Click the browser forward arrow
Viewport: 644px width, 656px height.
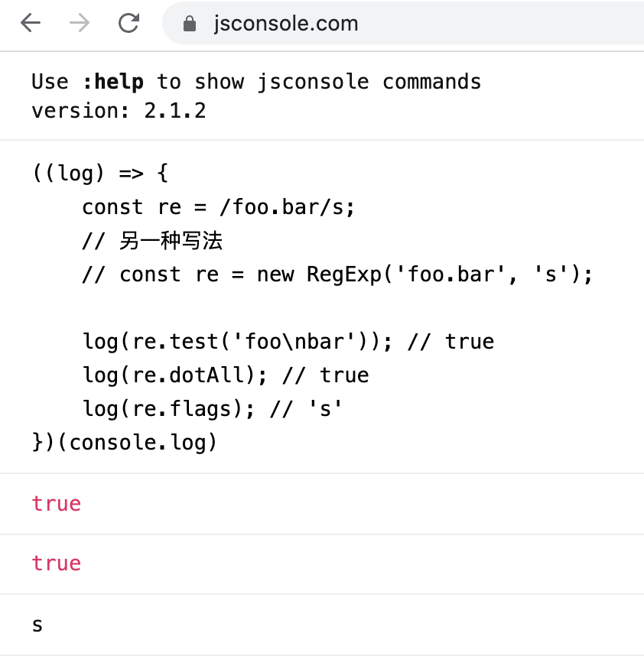(x=80, y=23)
